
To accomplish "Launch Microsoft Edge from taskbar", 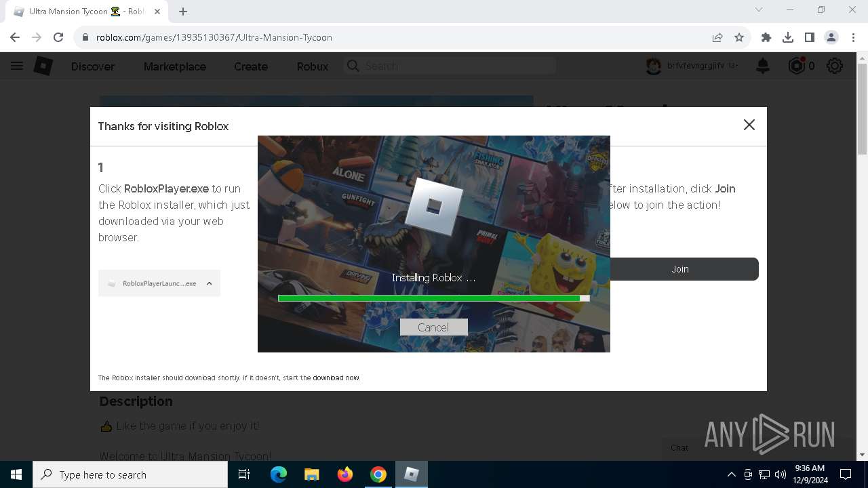I will [279, 474].
